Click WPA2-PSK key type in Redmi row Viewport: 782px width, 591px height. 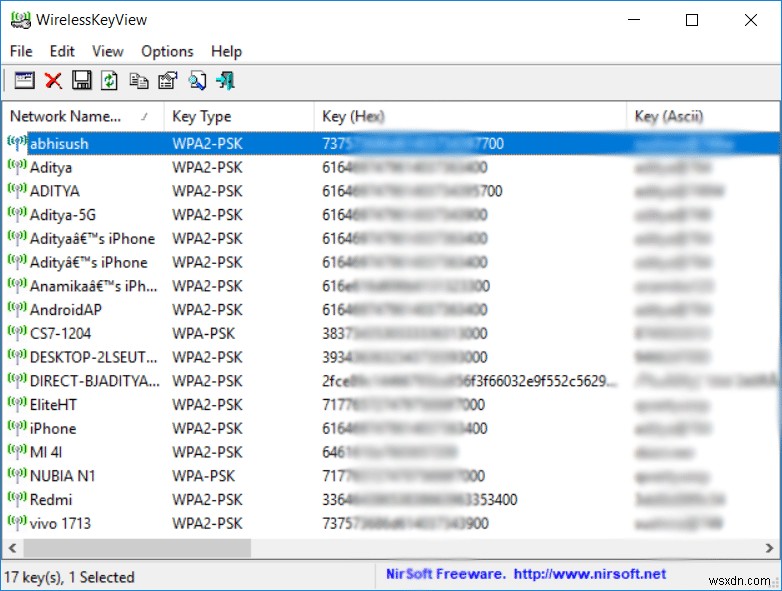207,499
